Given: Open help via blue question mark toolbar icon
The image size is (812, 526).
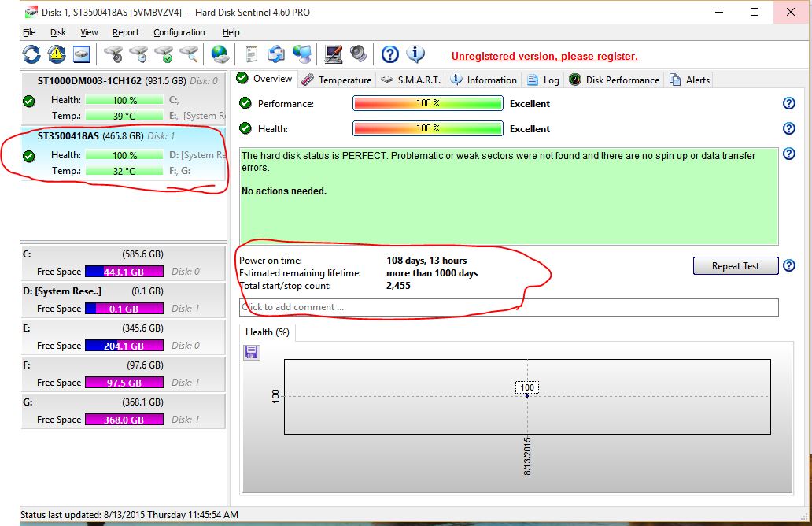Looking at the screenshot, I should 390,54.
